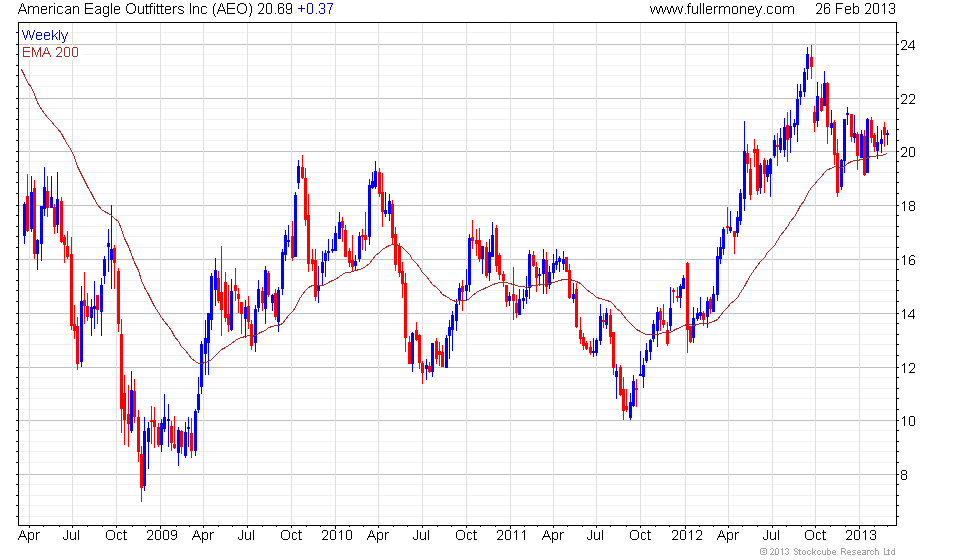Click the 12 price axis label
Image resolution: width=980 pixels, height=560 pixels.
908,368
